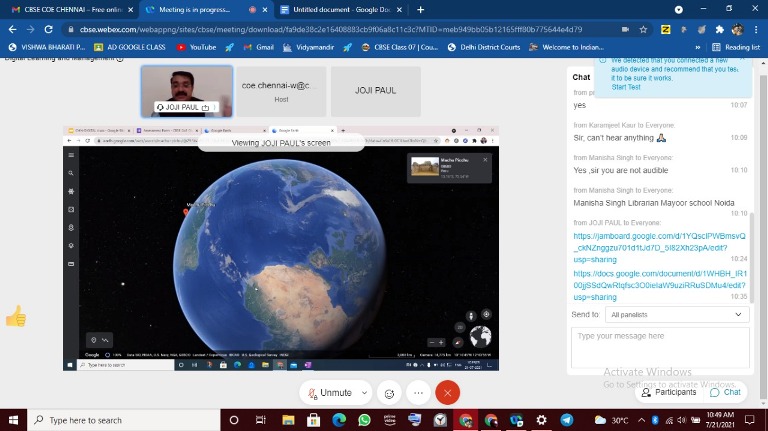Open the Reading list
The image size is (768, 431).
pyautogui.click(x=736, y=47)
